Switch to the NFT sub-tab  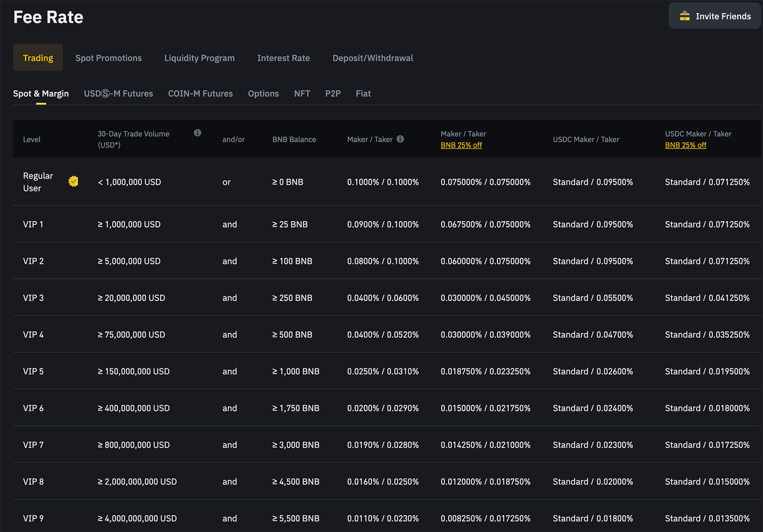pos(302,93)
